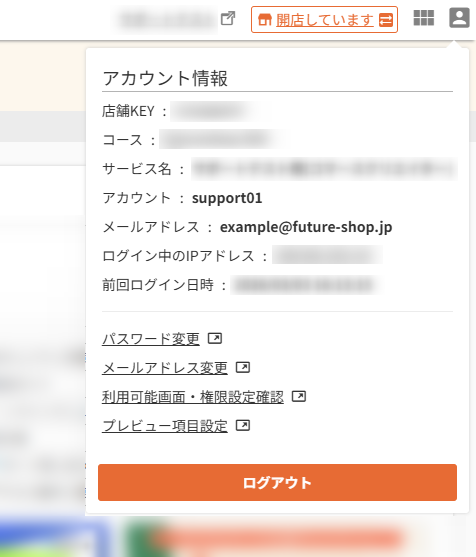
Task: Open the account user profile icon
Action: pyautogui.click(x=459, y=18)
